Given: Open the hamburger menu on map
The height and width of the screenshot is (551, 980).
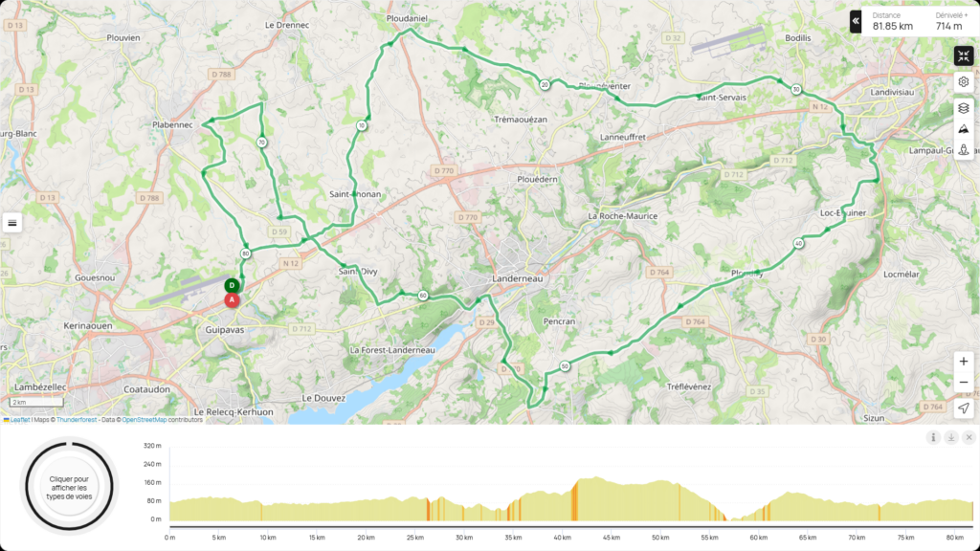Looking at the screenshot, I should tap(11, 223).
